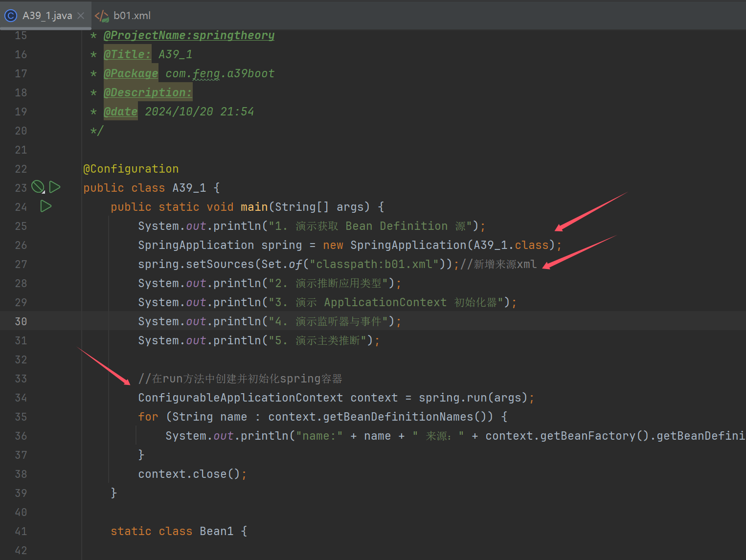746x560 pixels.
Task: Click the "name:" string on line 36
Action: (x=319, y=436)
